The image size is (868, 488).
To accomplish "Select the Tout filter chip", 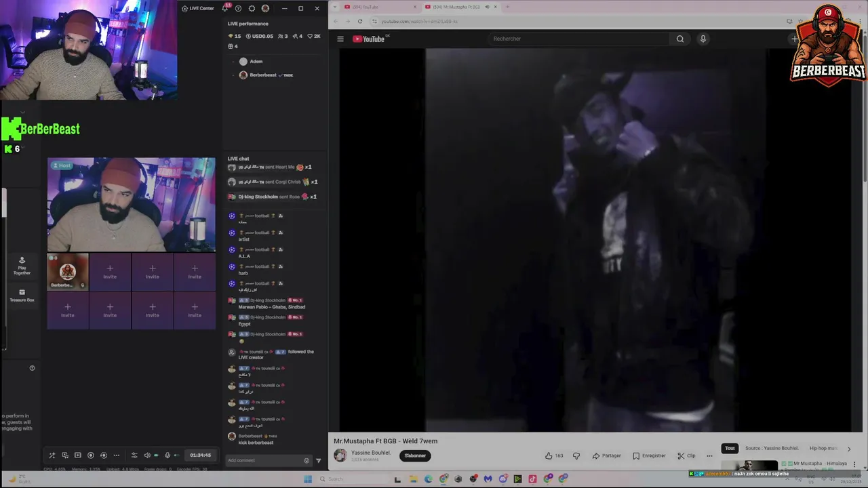I will click(730, 448).
